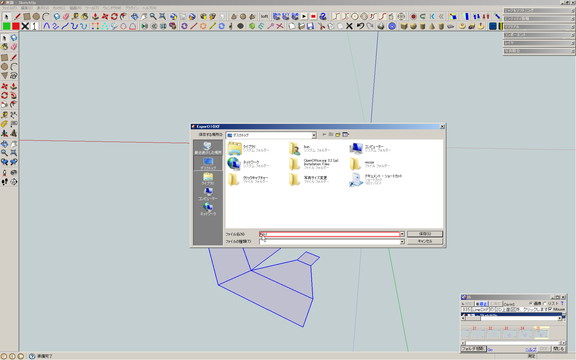This screenshot has height=360, width=576.
Task: Click the 閉じる button in small window
Action: click(558, 348)
